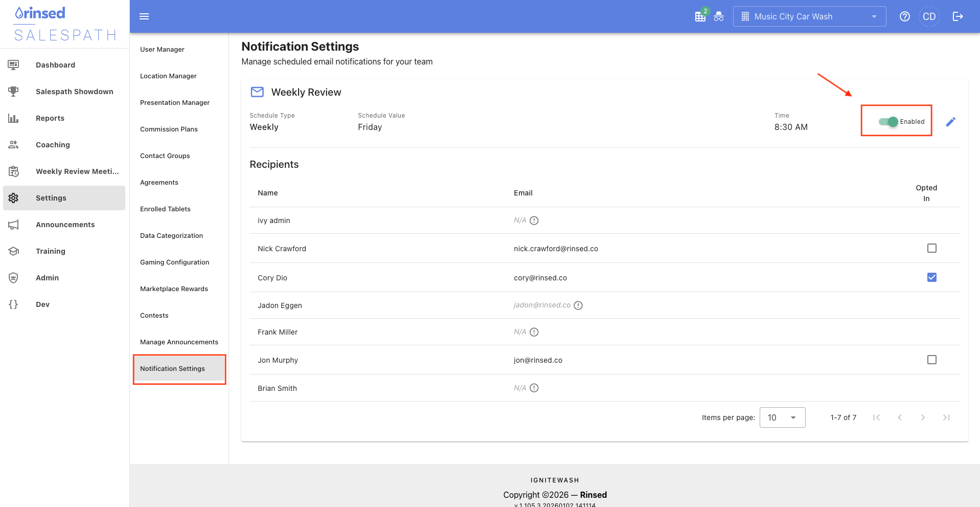
Task: Click the info icon beside jadon@rinsed.co
Action: [578, 305]
